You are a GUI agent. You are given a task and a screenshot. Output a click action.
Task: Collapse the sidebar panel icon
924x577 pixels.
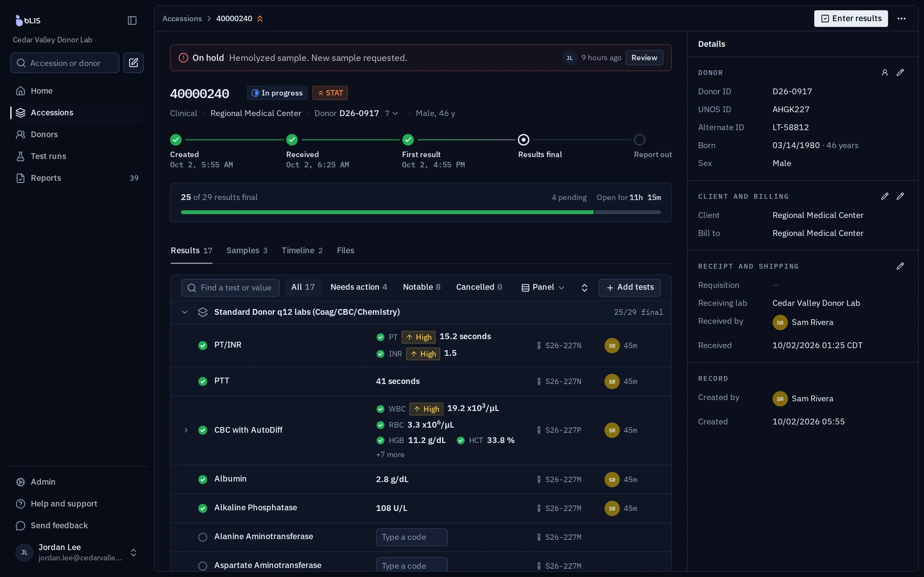tap(132, 20)
